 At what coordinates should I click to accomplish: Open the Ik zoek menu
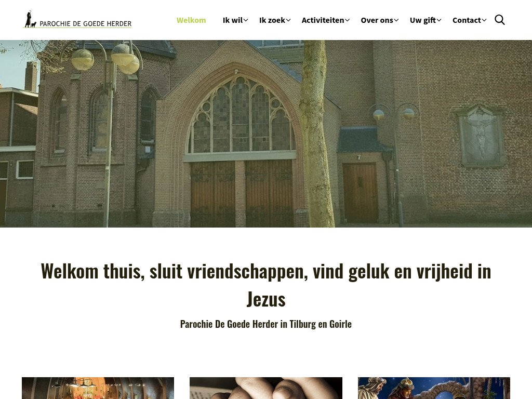pos(272,20)
